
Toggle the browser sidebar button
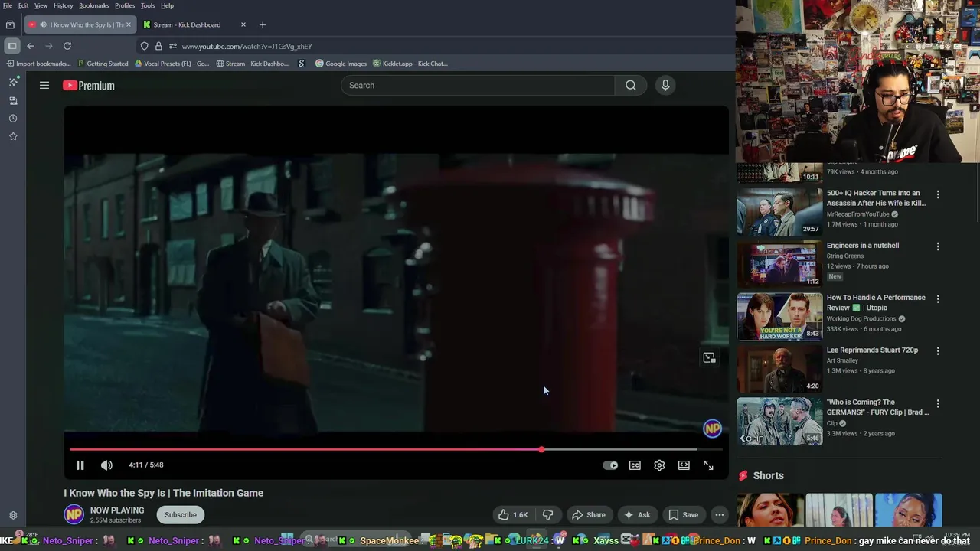click(12, 46)
